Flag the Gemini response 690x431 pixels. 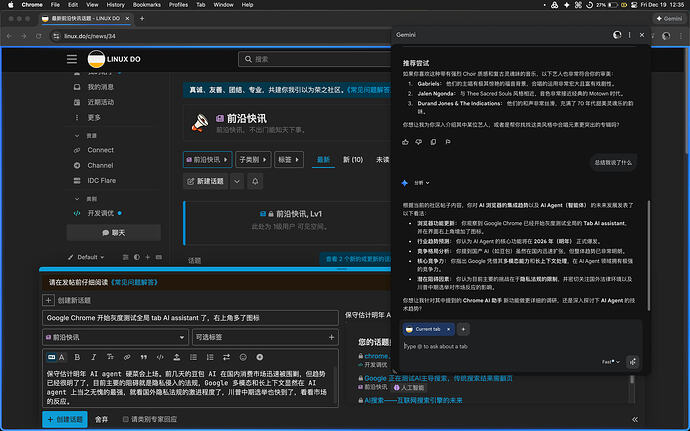[448, 142]
